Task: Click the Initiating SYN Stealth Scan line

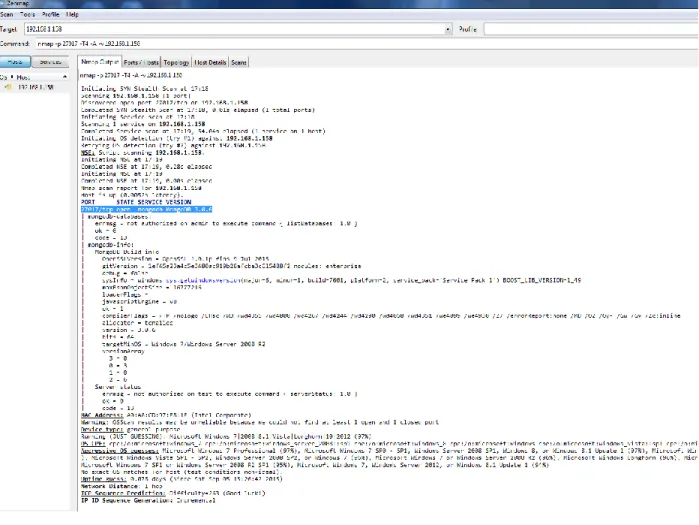Action: [x=144, y=89]
